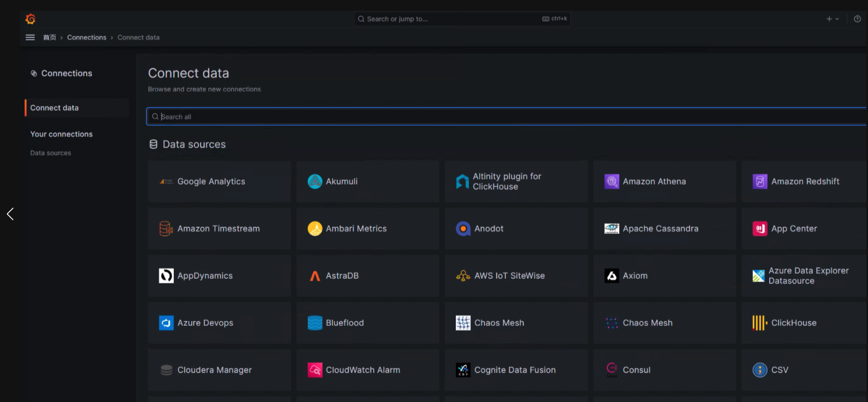Click the AstraDB icon
This screenshot has height=402, width=868.
[x=315, y=276]
